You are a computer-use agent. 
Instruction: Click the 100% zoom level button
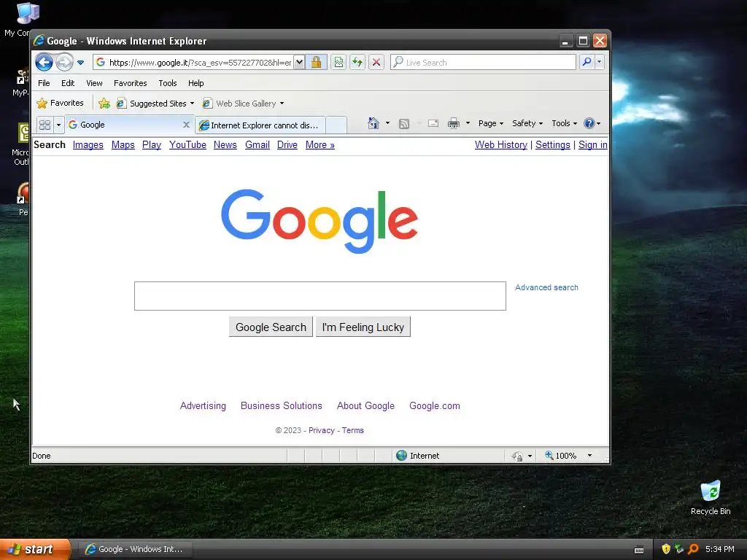coord(560,456)
